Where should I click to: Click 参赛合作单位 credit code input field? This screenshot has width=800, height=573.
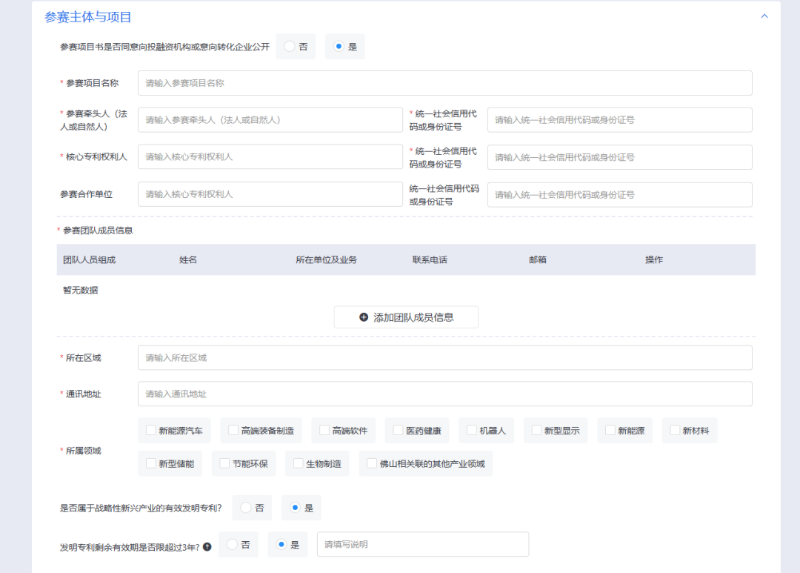pyautogui.click(x=619, y=194)
